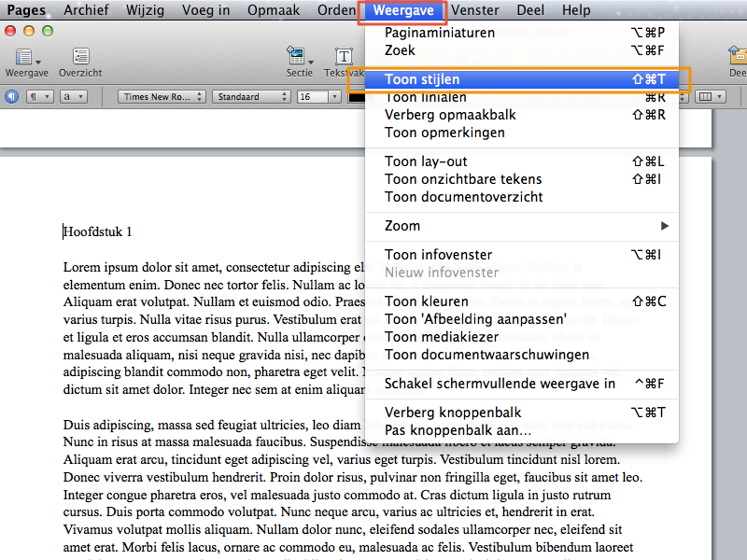The height and width of the screenshot is (560, 747).
Task: Open the Help menu
Action: point(576,10)
